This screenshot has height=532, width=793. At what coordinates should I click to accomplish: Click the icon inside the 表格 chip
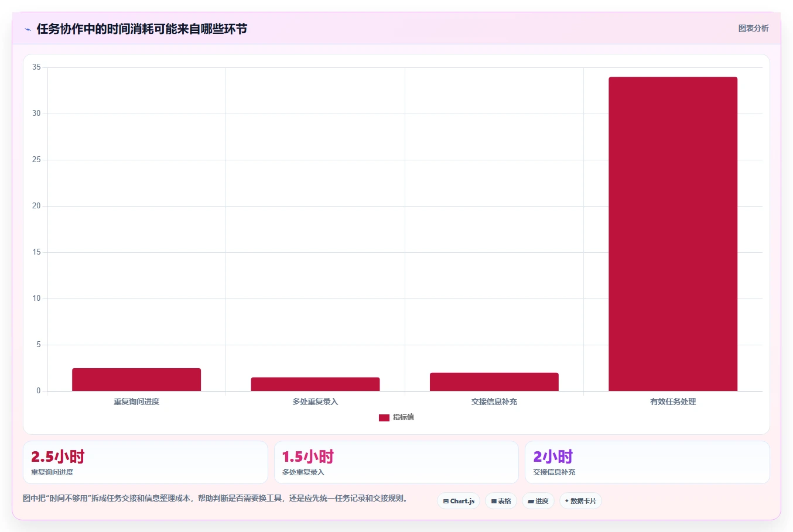click(494, 502)
